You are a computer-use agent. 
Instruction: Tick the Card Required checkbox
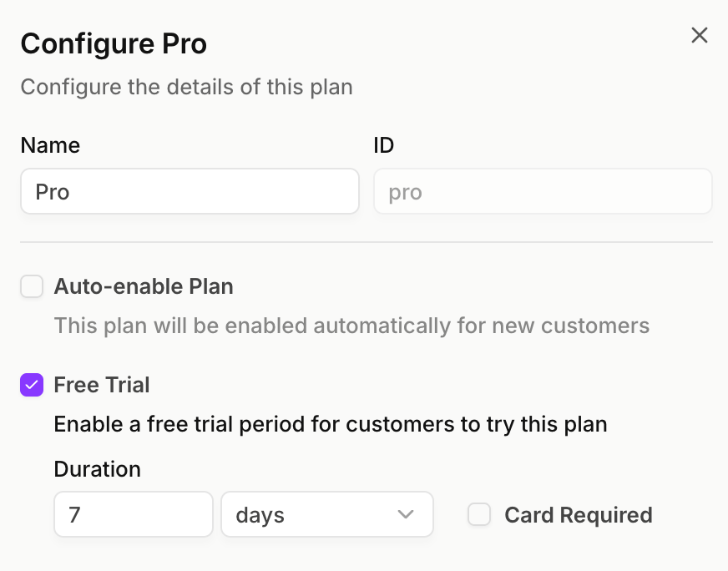point(479,514)
